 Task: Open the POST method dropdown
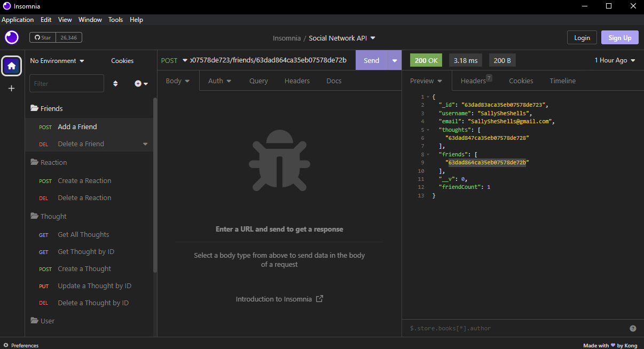(x=174, y=60)
